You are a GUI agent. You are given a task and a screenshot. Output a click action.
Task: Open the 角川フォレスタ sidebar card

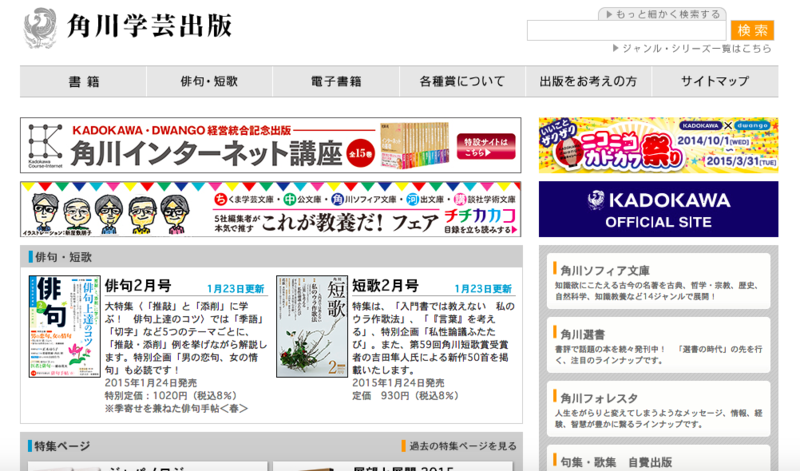tap(659, 409)
